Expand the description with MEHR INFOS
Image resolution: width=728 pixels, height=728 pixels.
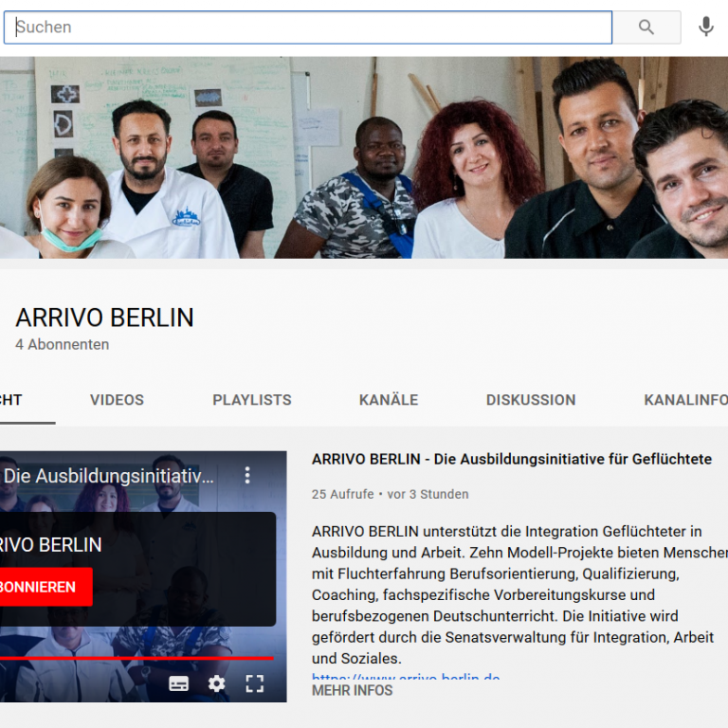[353, 691]
